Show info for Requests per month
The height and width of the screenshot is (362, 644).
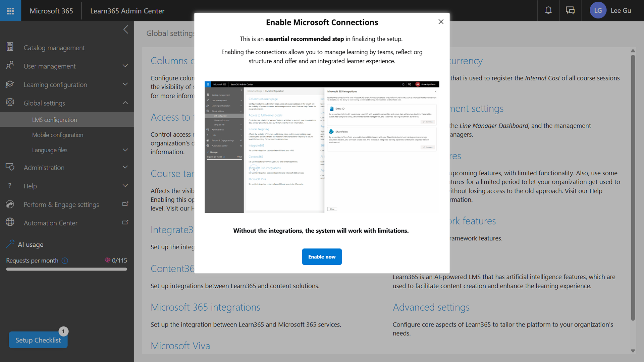65,260
